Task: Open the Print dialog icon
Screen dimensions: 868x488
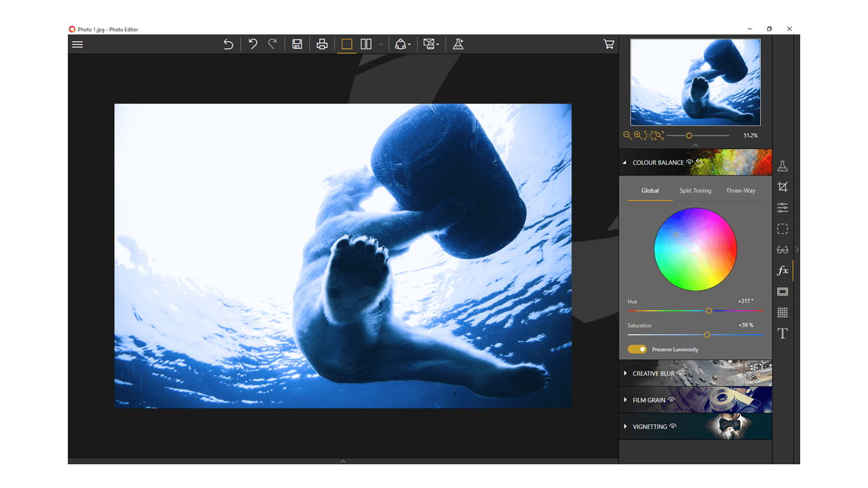Action: pos(322,43)
